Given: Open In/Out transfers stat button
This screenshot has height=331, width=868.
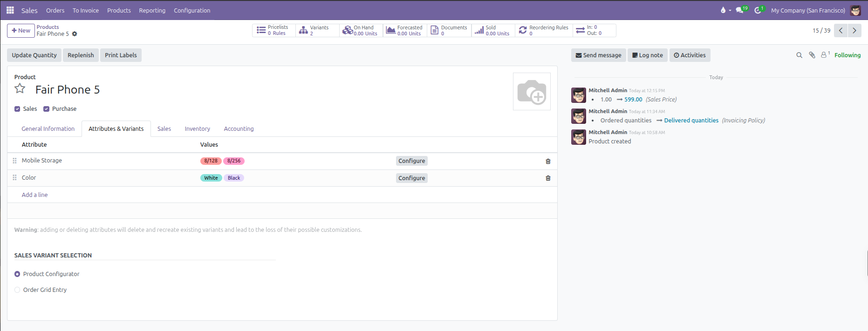Looking at the screenshot, I should tap(595, 30).
